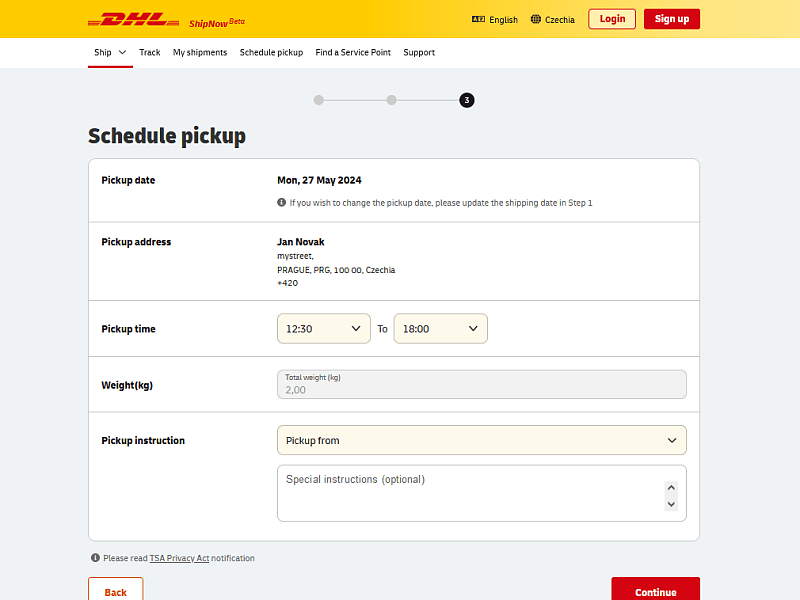This screenshot has width=800, height=600.
Task: Open the TSA Privacy Act link
Action: coord(178,558)
